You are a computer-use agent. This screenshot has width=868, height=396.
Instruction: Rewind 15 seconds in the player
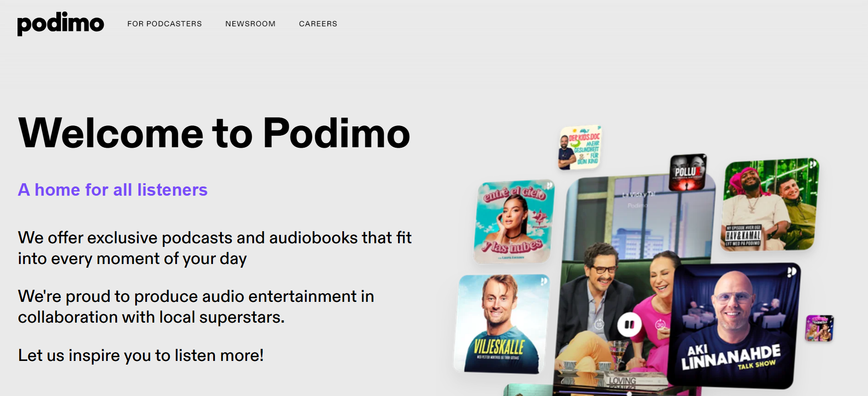pyautogui.click(x=599, y=324)
